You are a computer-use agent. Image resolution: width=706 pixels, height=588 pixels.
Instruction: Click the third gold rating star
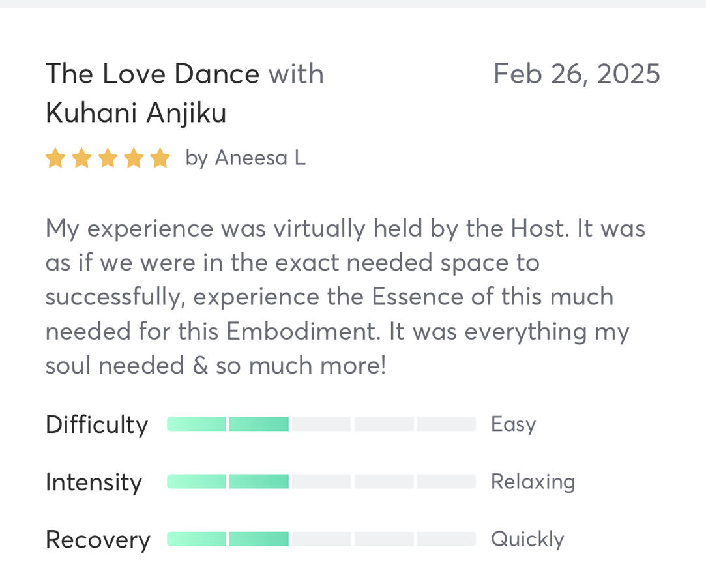tap(108, 158)
